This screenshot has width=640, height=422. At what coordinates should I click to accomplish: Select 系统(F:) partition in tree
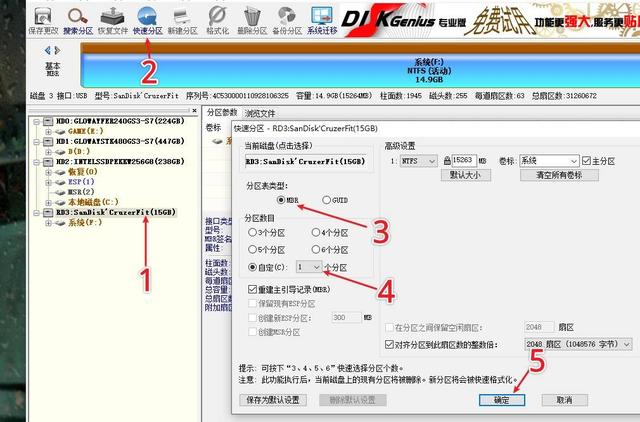pos(84,222)
